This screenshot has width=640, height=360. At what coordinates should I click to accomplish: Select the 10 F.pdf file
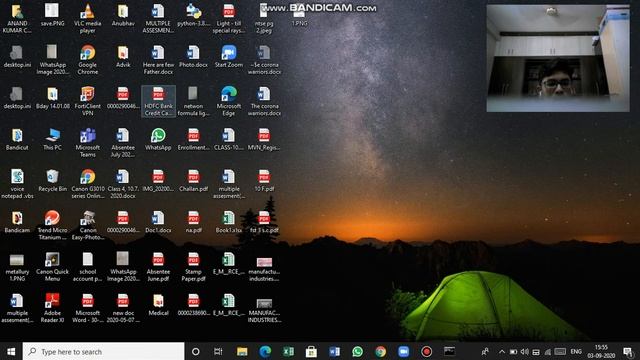264,181
